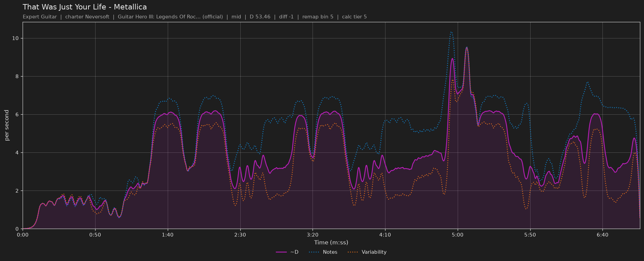Viewport: 644px width, 261px height.
Task: Click the 'D 53.46' value
Action: (260, 17)
